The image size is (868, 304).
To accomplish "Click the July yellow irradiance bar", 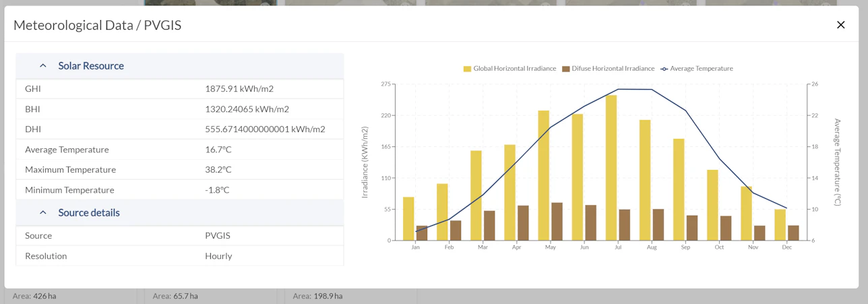I will coord(611,168).
